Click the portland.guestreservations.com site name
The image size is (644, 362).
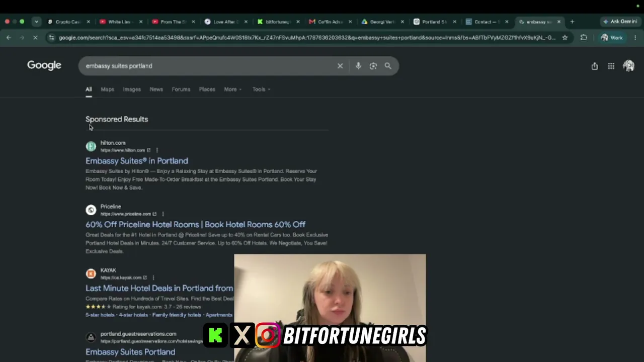(x=138, y=334)
